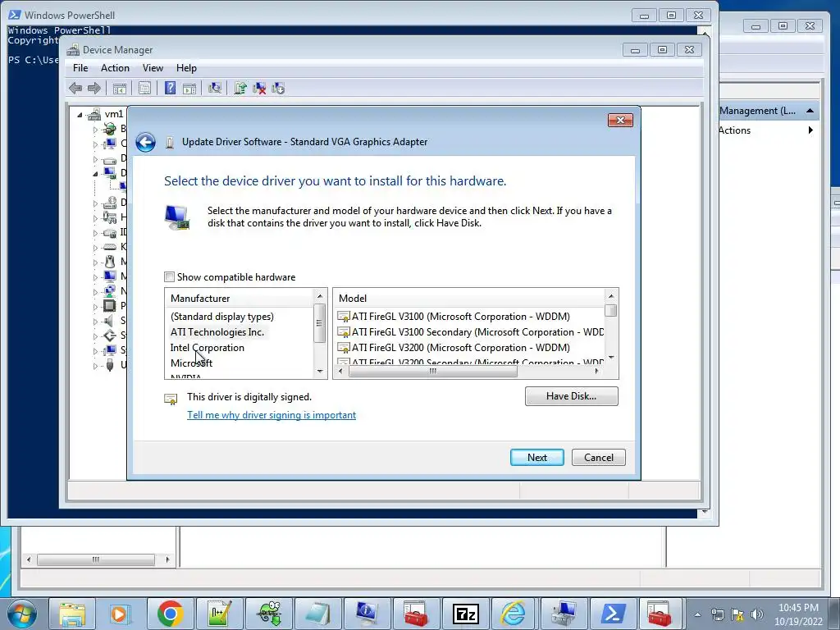Select the processor chip icon in the tree

pyautogui.click(x=109, y=306)
